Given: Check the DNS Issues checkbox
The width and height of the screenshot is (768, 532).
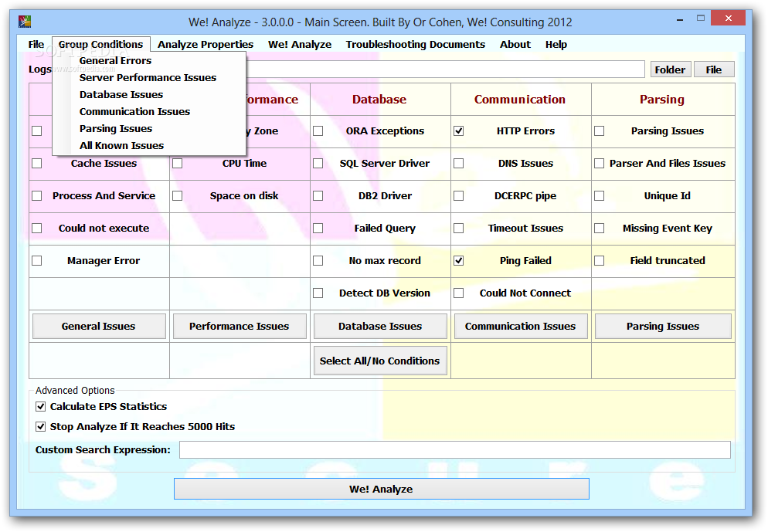Looking at the screenshot, I should click(x=458, y=164).
